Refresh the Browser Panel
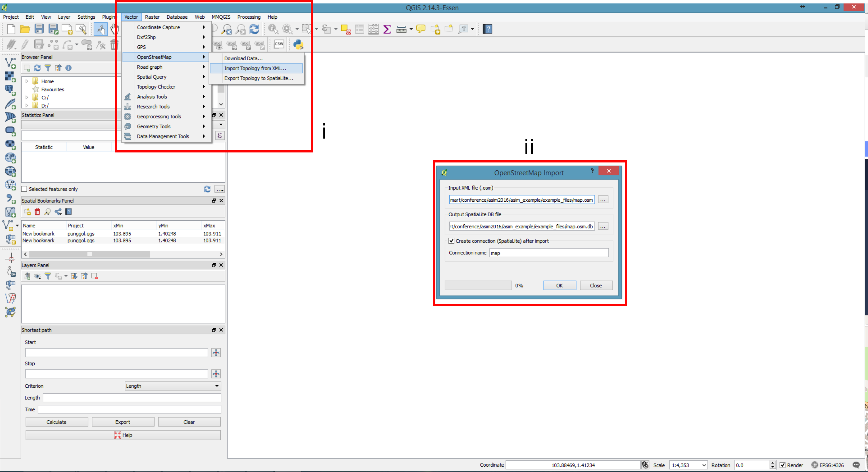The height and width of the screenshot is (472, 868). tap(37, 68)
